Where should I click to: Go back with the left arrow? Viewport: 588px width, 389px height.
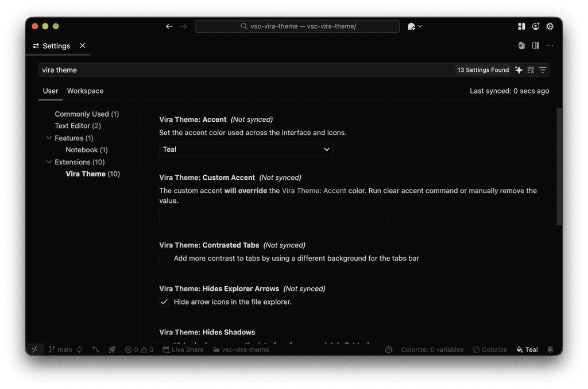tap(169, 26)
